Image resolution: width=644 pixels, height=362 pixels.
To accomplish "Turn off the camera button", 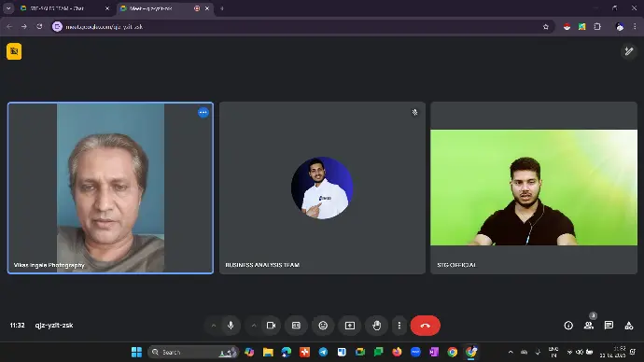I will [x=271, y=326].
